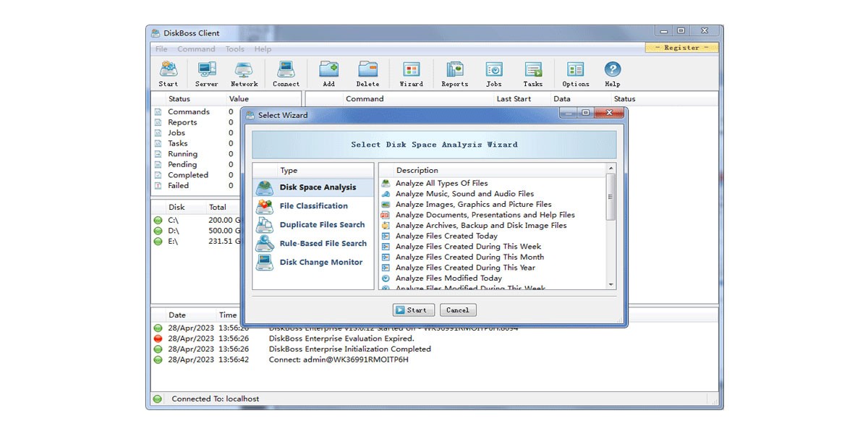The height and width of the screenshot is (434, 868).
Task: Open the Wizard toolbar icon
Action: click(x=412, y=75)
